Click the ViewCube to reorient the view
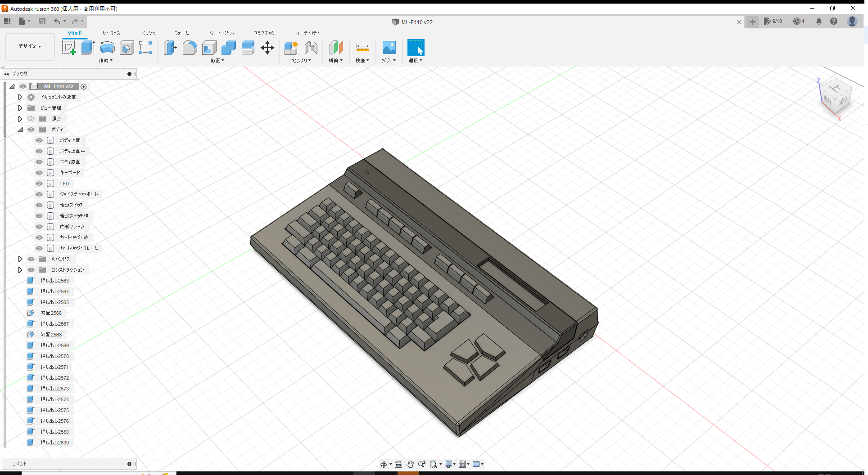868x475 pixels. [x=836, y=96]
